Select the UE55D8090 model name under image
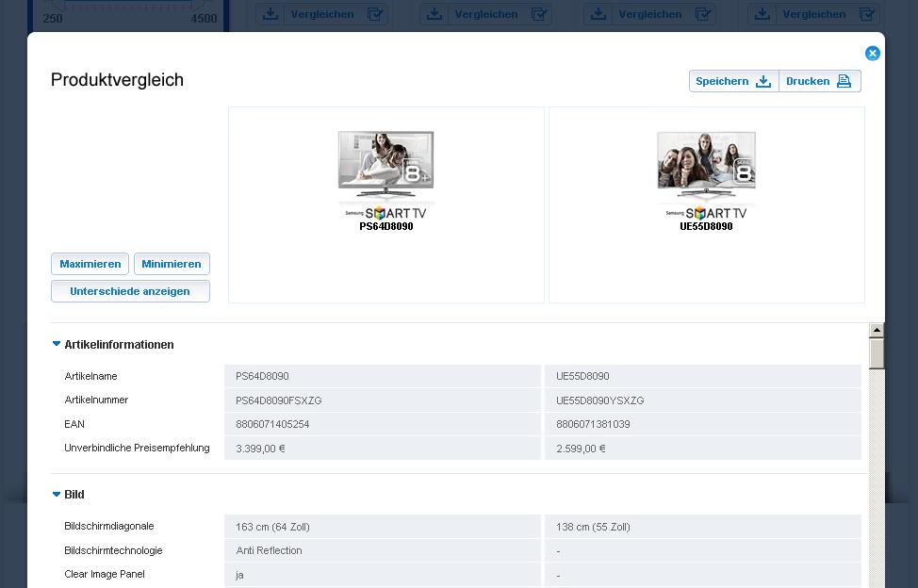This screenshot has width=918, height=588. click(x=706, y=226)
